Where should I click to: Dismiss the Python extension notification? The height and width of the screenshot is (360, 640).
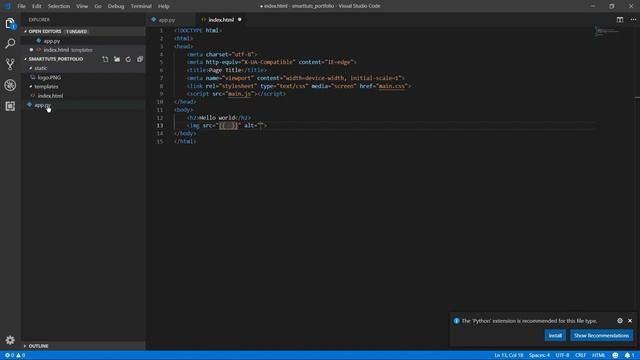click(x=630, y=321)
